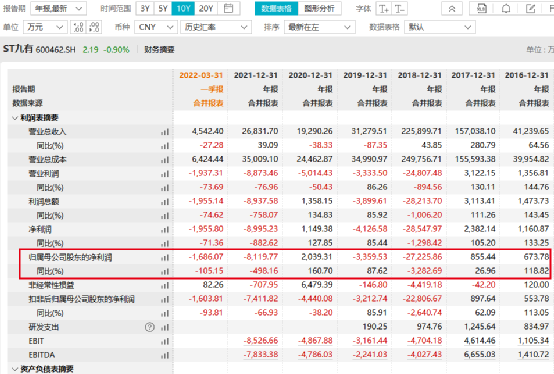Screen dimensions: 554x374
Task: Open chart icon for 营业利润 row
Action: tap(165, 174)
